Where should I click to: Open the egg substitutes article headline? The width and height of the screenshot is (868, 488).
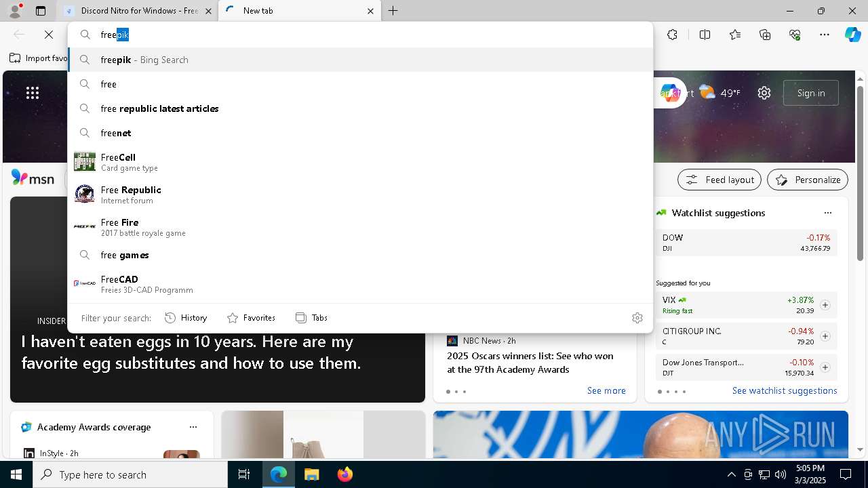coord(191,352)
